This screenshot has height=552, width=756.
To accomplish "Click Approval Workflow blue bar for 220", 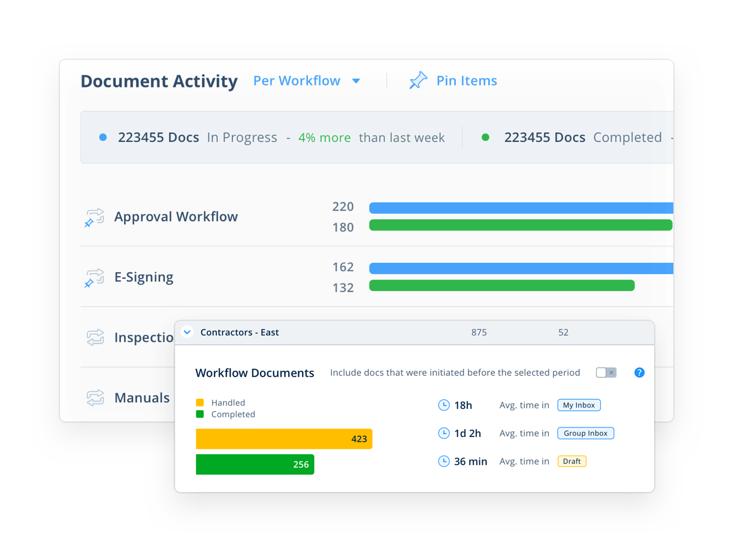I will [521, 208].
